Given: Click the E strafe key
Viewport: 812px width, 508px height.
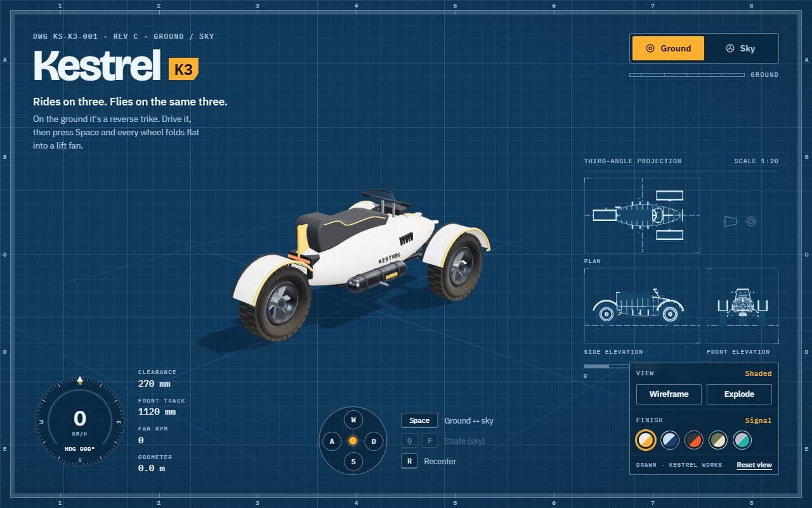Looking at the screenshot, I should [x=429, y=441].
